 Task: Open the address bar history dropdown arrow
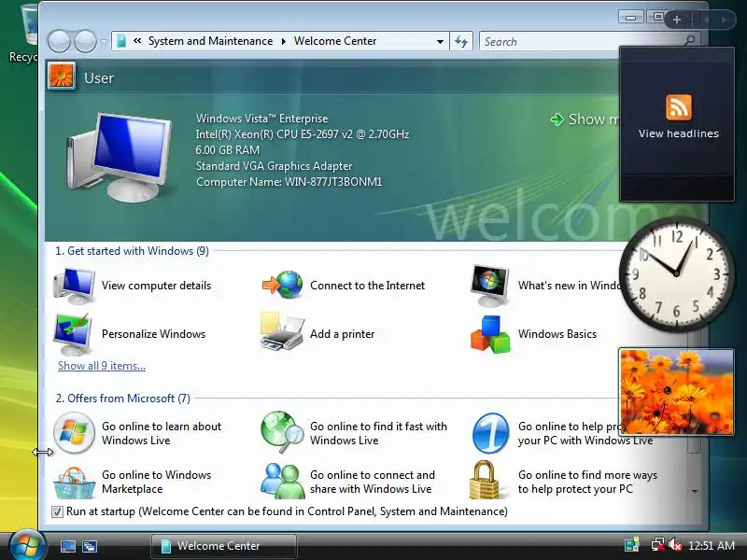click(x=440, y=41)
